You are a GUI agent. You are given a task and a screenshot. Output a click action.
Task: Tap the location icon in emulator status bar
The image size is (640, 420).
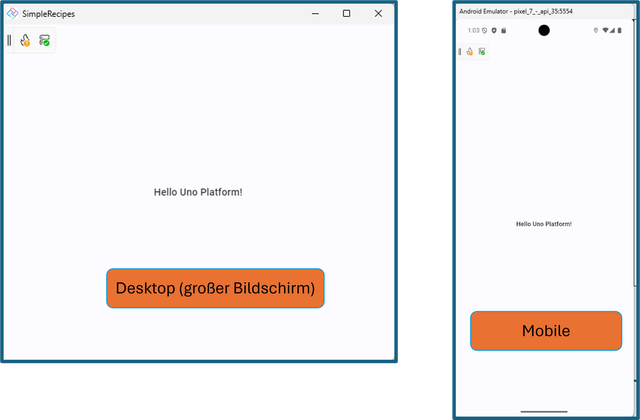pyautogui.click(x=596, y=30)
